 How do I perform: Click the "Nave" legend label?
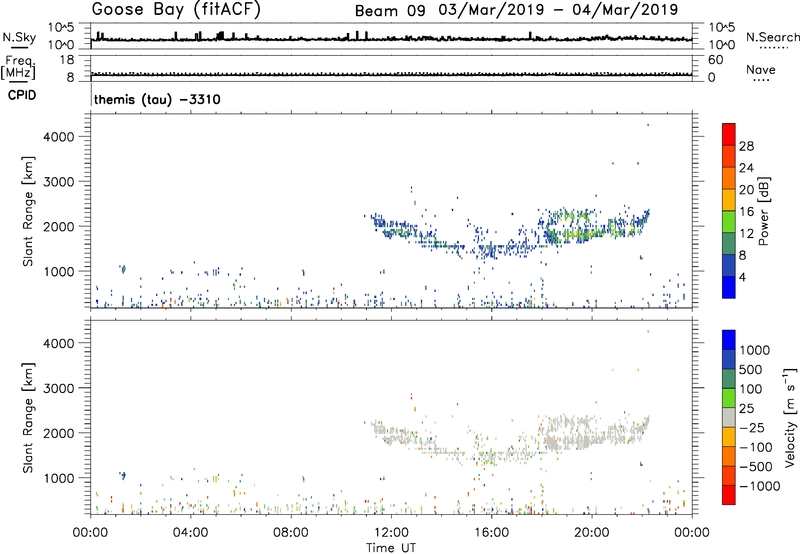760,70
